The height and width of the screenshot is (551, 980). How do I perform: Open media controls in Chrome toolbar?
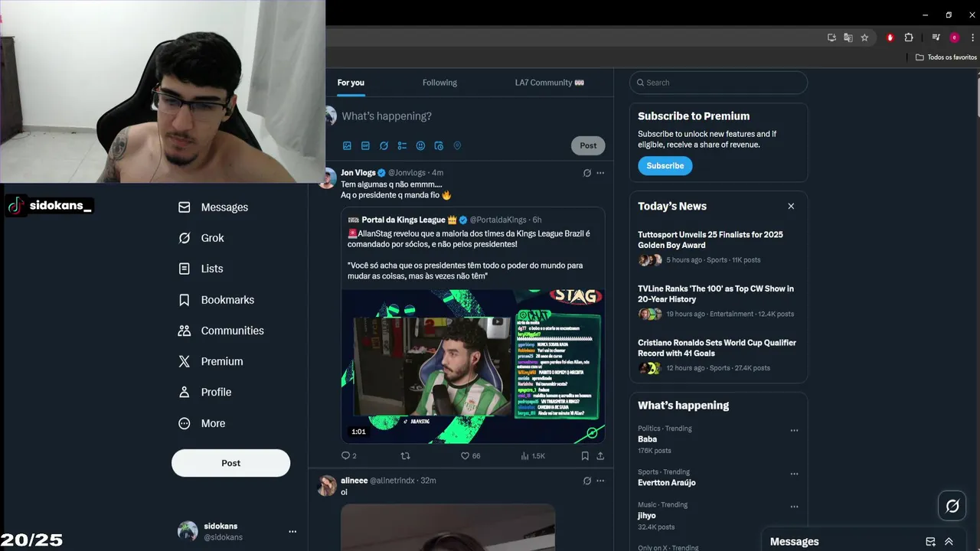(936, 37)
